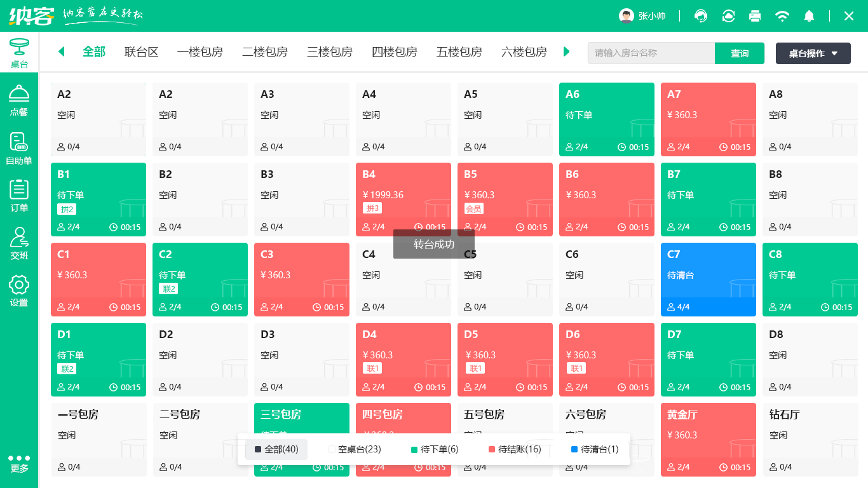Select the 联台区 tab
The height and width of the screenshot is (488, 868).
click(x=141, y=52)
